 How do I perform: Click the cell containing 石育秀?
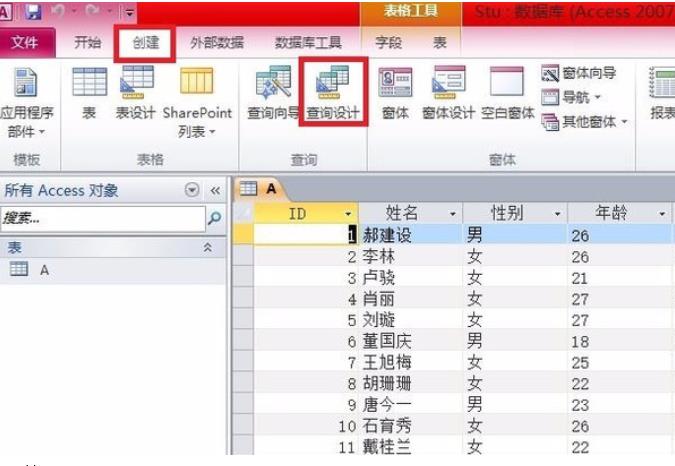[411, 426]
